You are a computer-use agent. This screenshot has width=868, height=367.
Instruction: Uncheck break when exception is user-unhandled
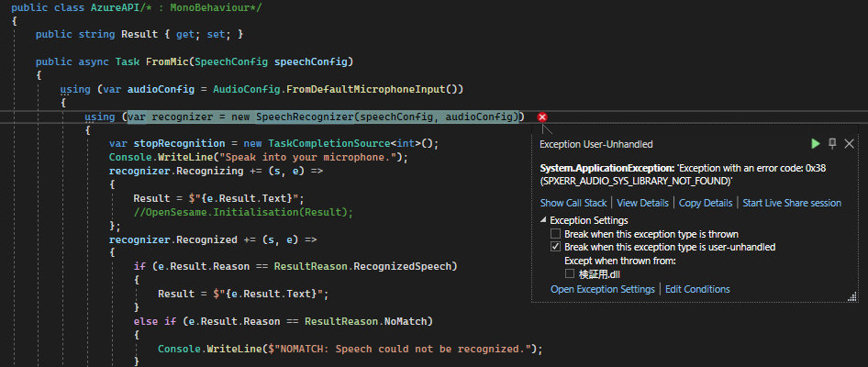[x=555, y=247]
